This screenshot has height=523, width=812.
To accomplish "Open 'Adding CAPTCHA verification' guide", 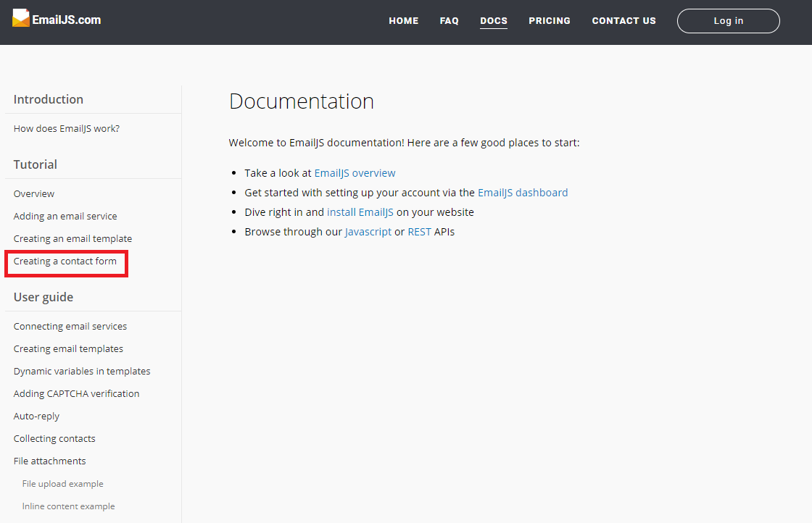I will pos(76,393).
